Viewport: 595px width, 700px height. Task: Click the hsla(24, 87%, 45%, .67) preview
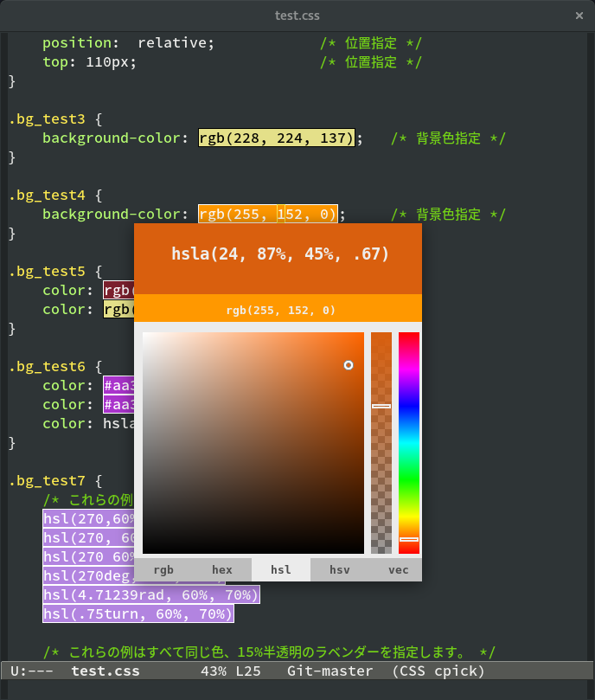(278, 259)
